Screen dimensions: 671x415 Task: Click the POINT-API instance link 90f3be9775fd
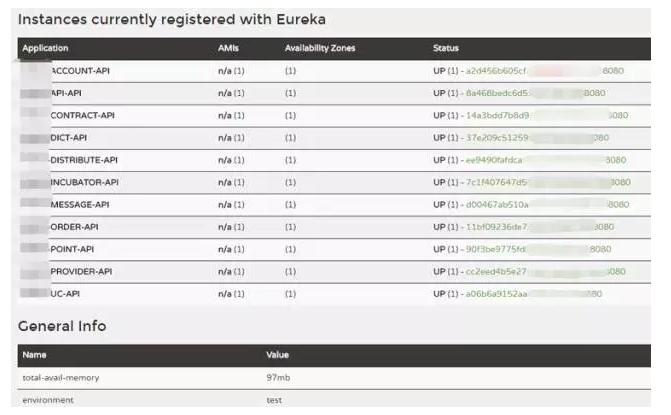point(538,249)
